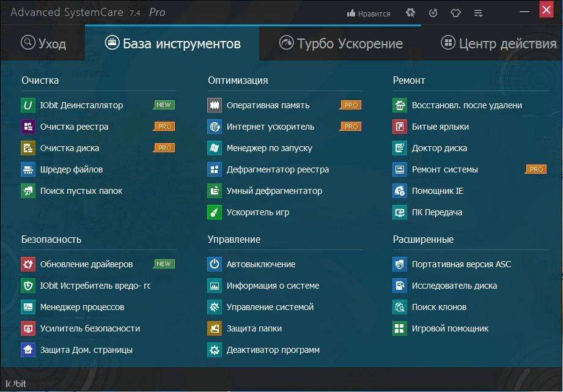
Task: Click the IObit logo at bottom
Action: [16, 383]
